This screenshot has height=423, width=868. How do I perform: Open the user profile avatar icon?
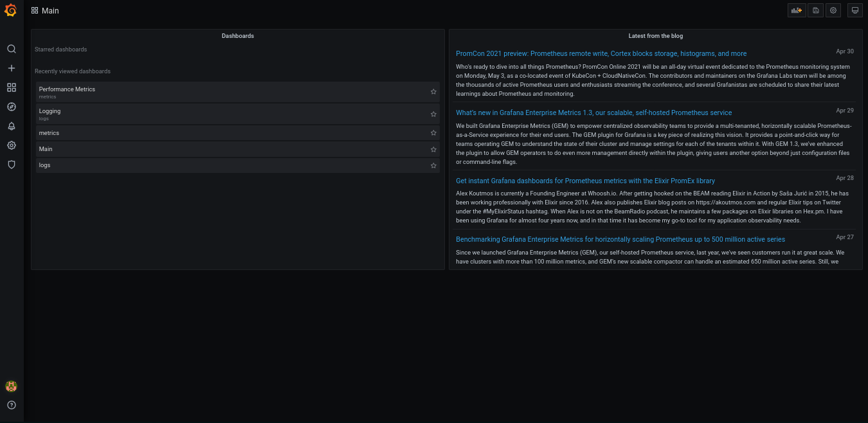pyautogui.click(x=12, y=386)
